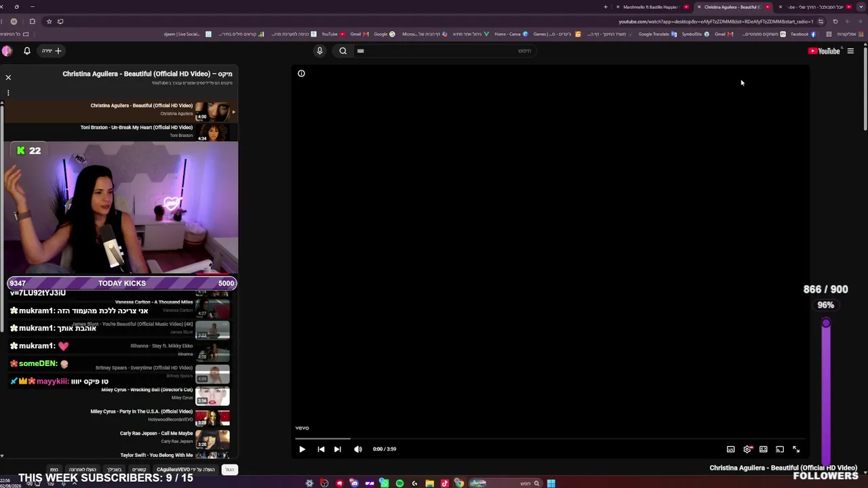This screenshot has width=868, height=488.
Task: Play the Christina Aguilera video
Action: (302, 449)
